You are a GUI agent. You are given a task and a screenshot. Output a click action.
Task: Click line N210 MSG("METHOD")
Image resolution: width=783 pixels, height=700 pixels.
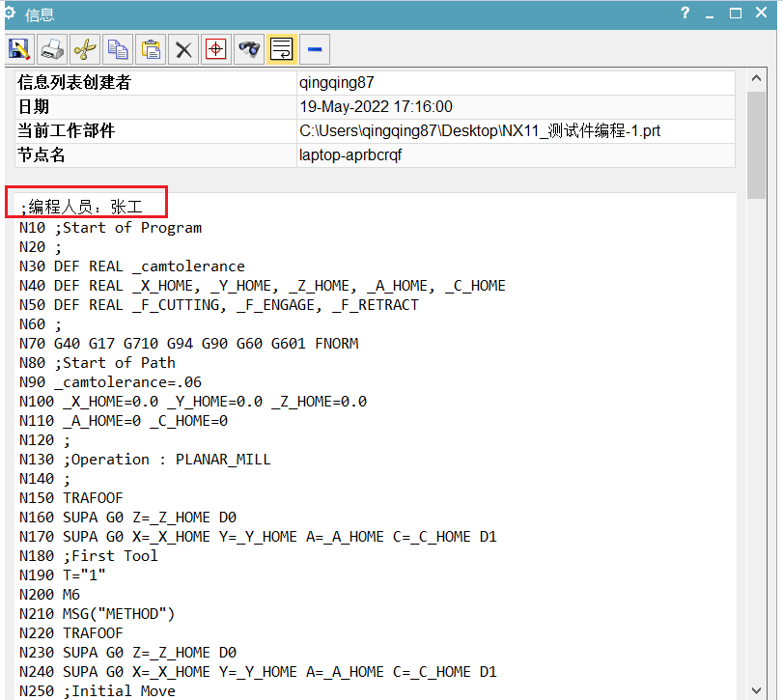pyautogui.click(x=97, y=614)
